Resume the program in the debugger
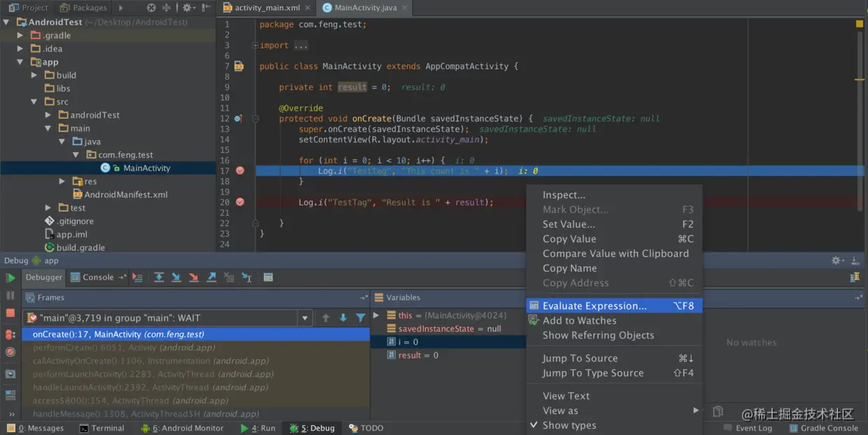 click(10, 278)
